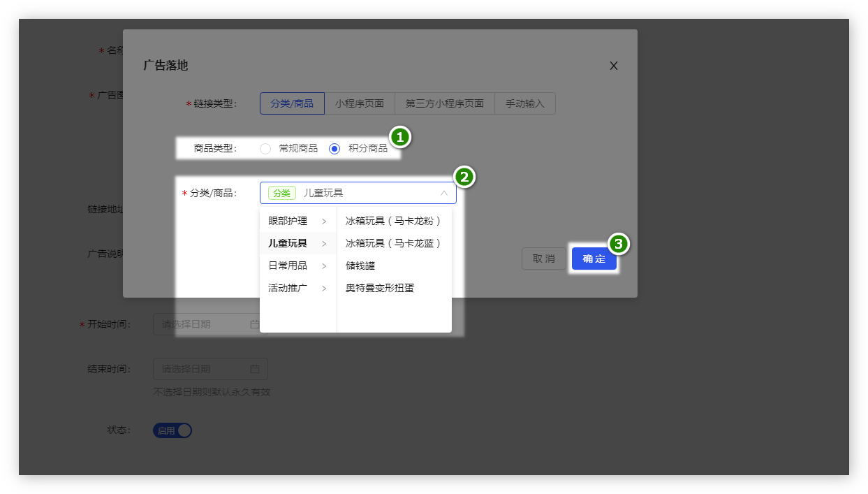Viewport: 868px width, 494px height.
Task: Toggle the 启用 status switch
Action: (x=172, y=430)
